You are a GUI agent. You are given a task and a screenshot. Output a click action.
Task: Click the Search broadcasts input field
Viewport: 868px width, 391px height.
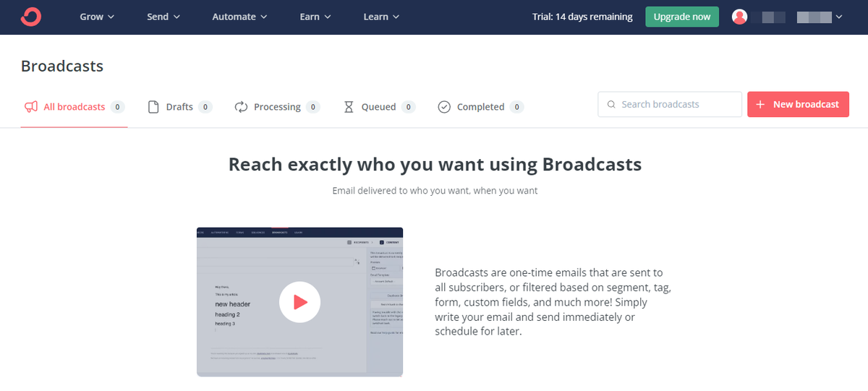click(x=670, y=104)
